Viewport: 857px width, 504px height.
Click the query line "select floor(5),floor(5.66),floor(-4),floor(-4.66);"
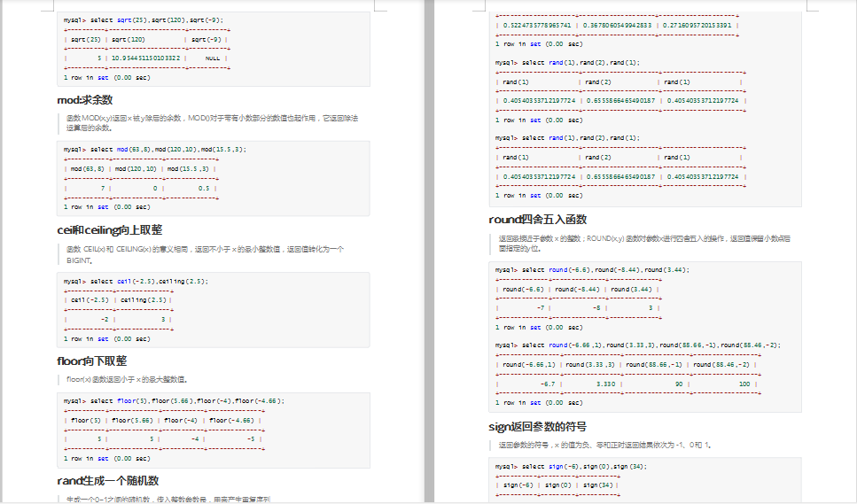coord(188,400)
